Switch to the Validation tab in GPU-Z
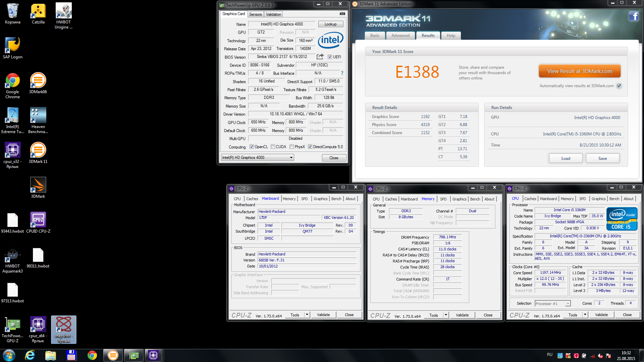The width and height of the screenshot is (644, 362). 273,14
